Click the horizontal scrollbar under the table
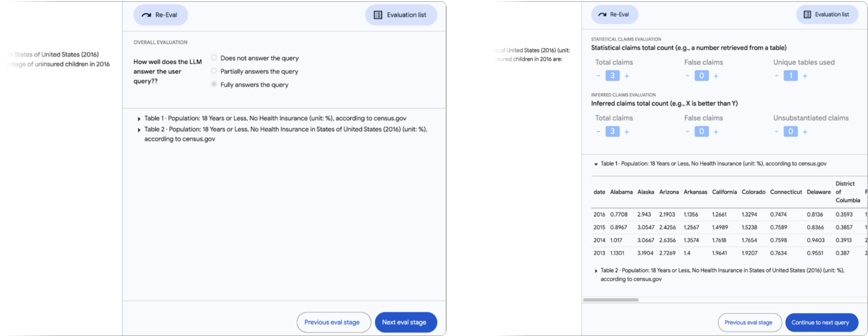The width and height of the screenshot is (868, 336). click(610, 300)
